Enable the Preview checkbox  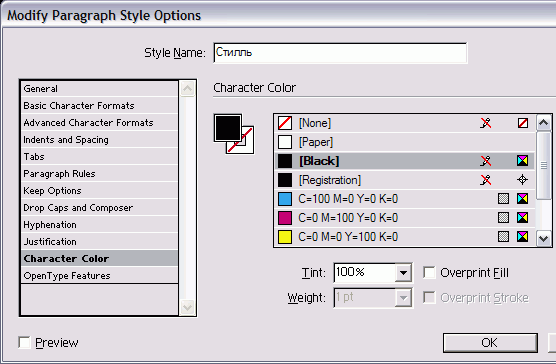coord(24,342)
